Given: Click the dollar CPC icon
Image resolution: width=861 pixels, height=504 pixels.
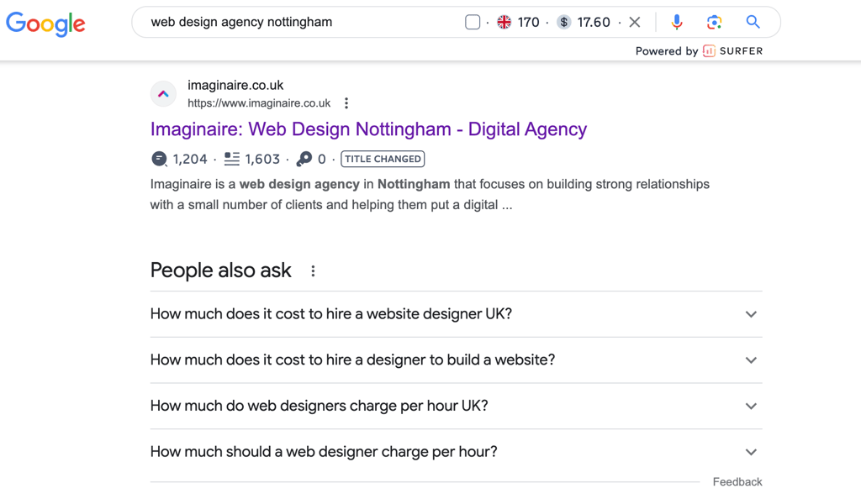Looking at the screenshot, I should [x=563, y=22].
